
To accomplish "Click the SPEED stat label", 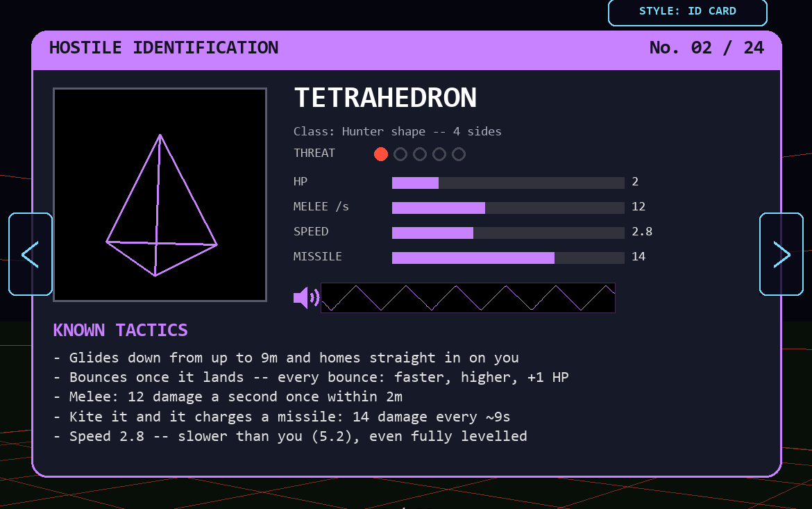I will pos(311,232).
